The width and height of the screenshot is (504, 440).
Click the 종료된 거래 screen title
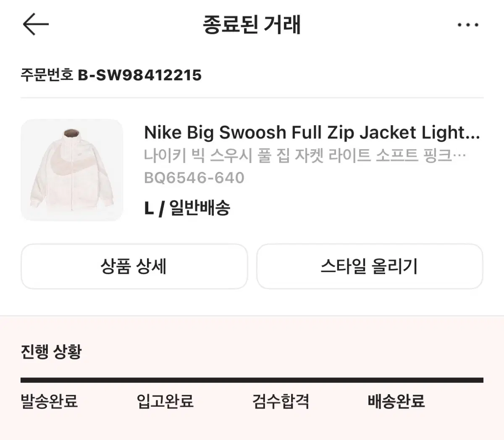click(252, 24)
